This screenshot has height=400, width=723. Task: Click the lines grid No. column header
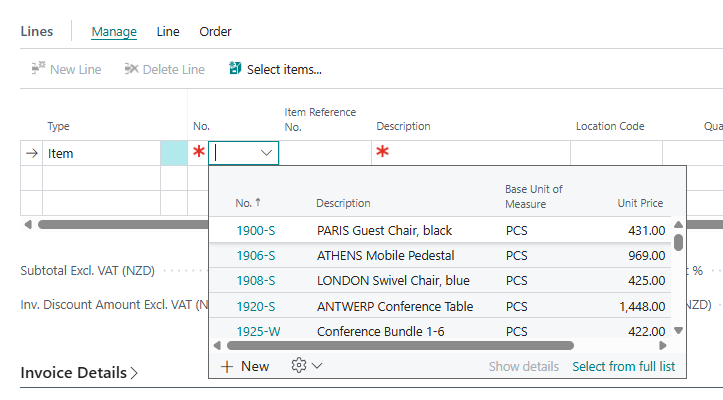[x=201, y=126]
